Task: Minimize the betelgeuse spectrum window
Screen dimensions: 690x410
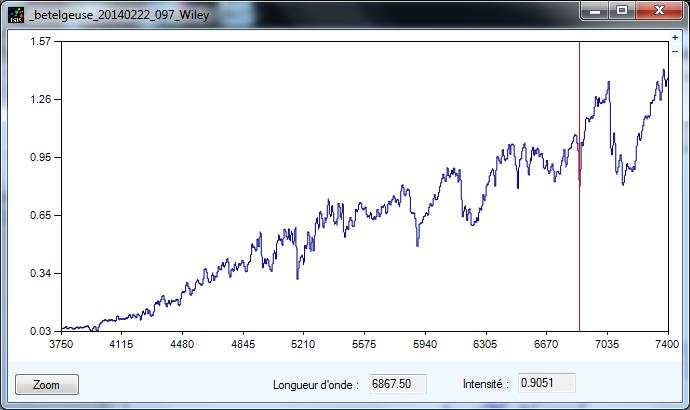Action: (596, 11)
